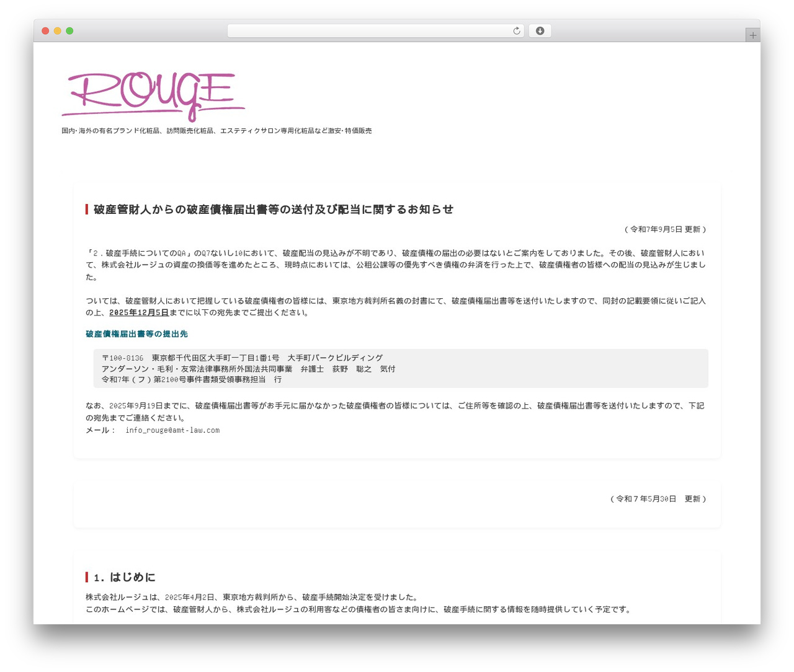Click the メール： label
The width and height of the screenshot is (794, 672).
100,430
